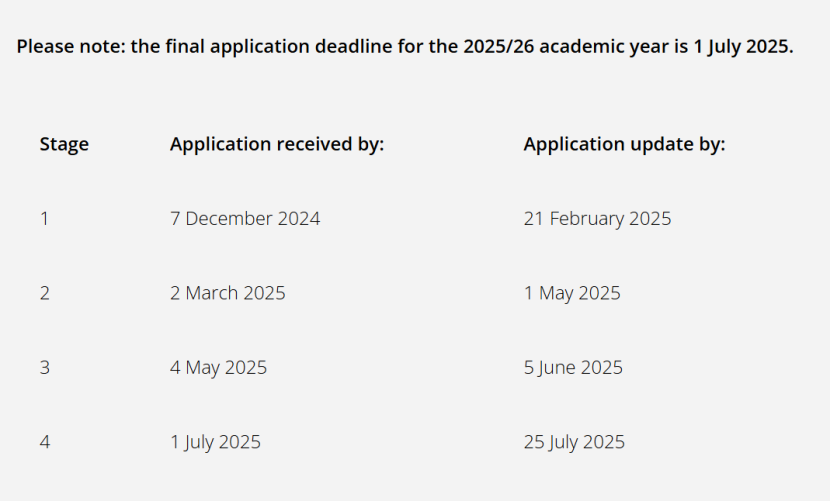This screenshot has height=502, width=830.
Task: Click the 4 May 2025 received date
Action: point(218,368)
